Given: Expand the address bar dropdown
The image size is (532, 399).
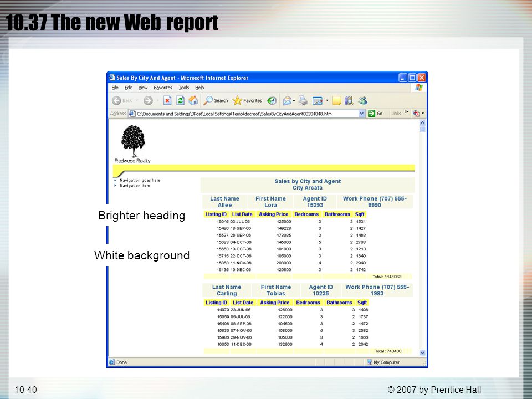Looking at the screenshot, I should (362, 114).
